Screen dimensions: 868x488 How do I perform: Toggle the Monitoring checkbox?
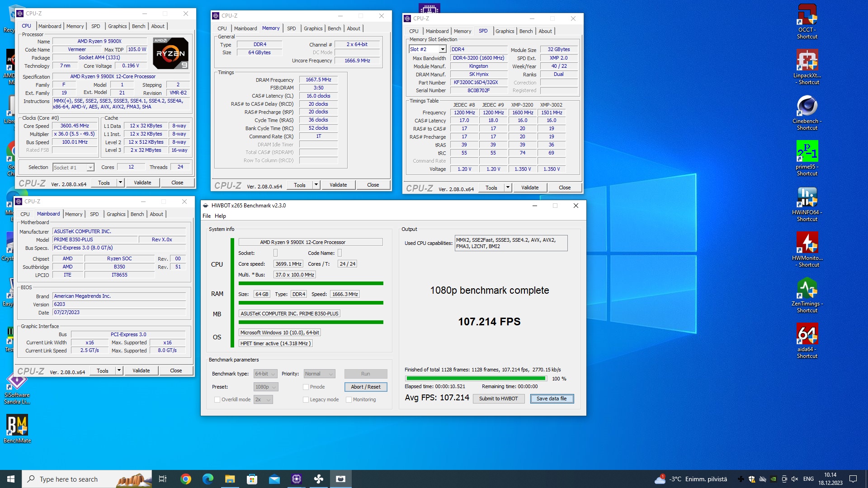click(349, 399)
